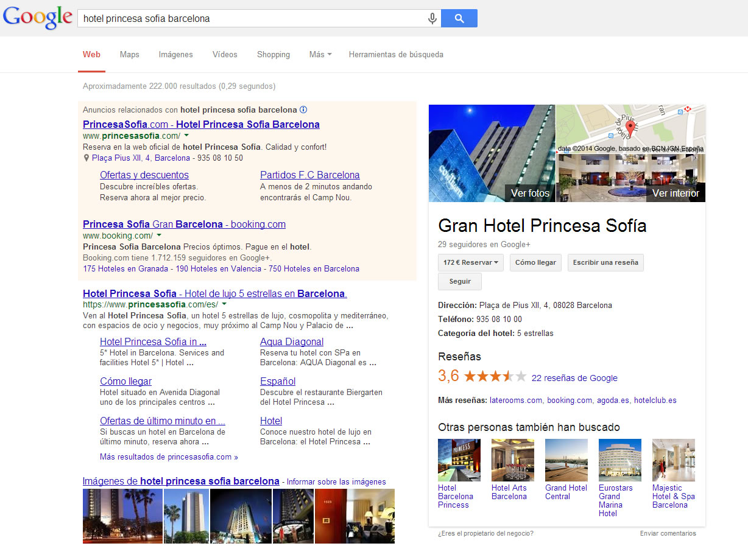The width and height of the screenshot is (748, 560).
Task: Click the Cómo llegar button in hotel panel
Action: [535, 263]
